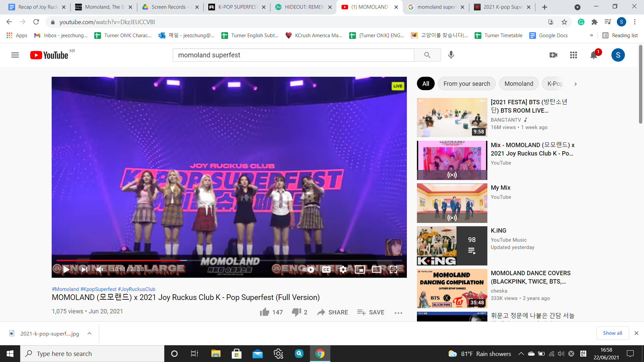Open downloaded jpg options arrow
This screenshot has width=644, height=362.
pos(89,334)
